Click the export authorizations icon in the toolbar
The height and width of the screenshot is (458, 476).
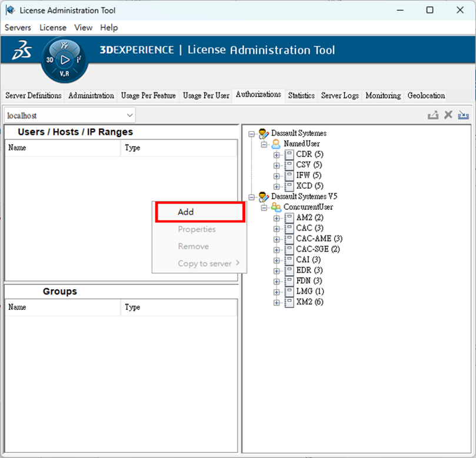click(x=433, y=115)
